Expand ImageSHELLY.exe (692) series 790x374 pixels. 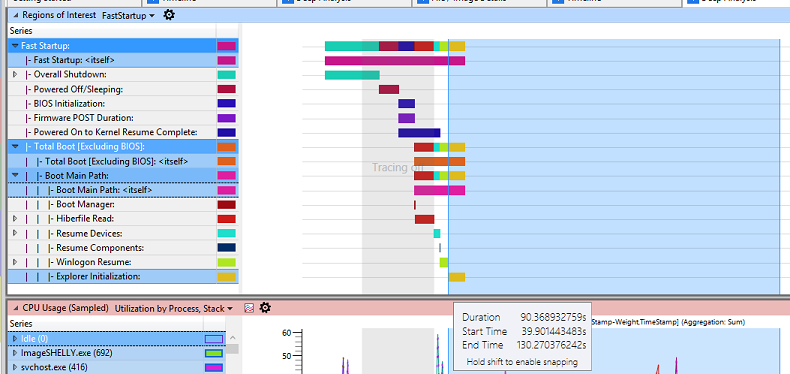(15, 353)
